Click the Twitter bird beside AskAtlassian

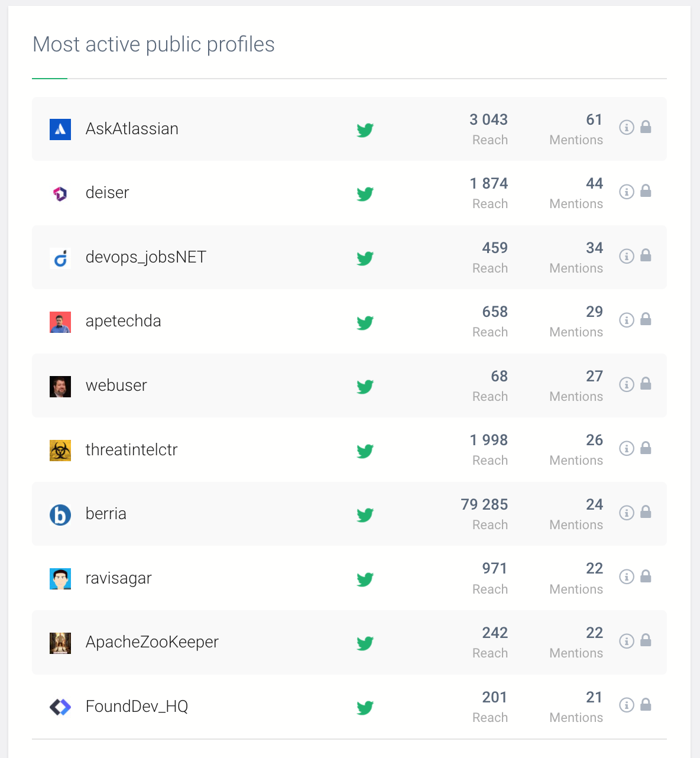(x=365, y=130)
